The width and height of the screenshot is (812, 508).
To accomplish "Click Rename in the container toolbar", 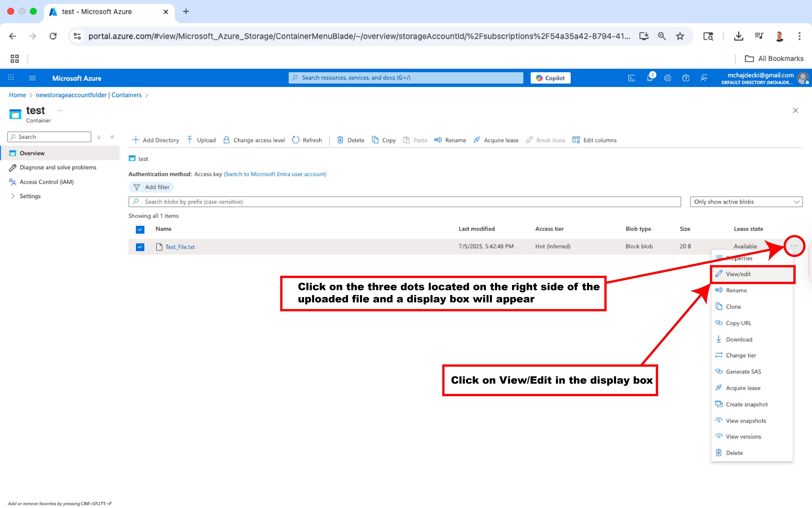I will click(450, 140).
